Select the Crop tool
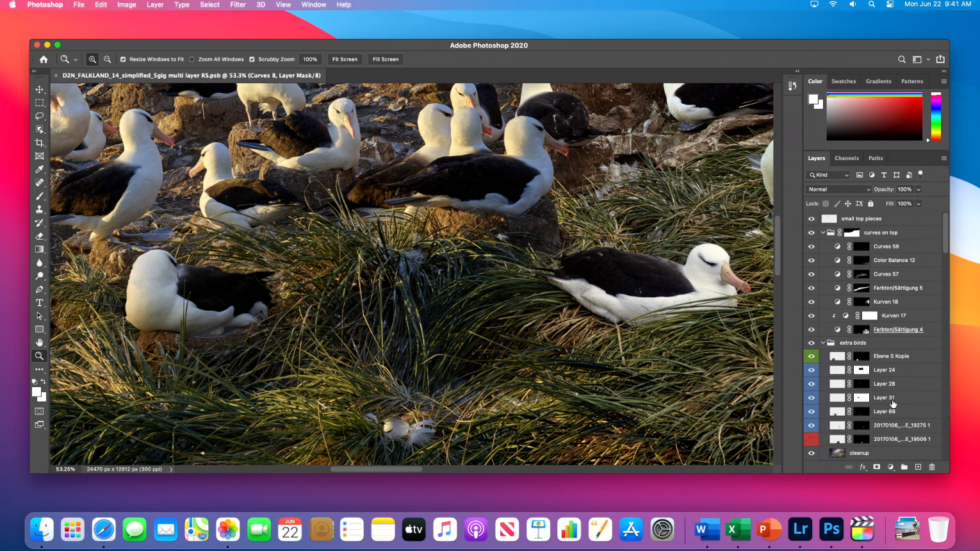The image size is (980, 551). coord(40,143)
